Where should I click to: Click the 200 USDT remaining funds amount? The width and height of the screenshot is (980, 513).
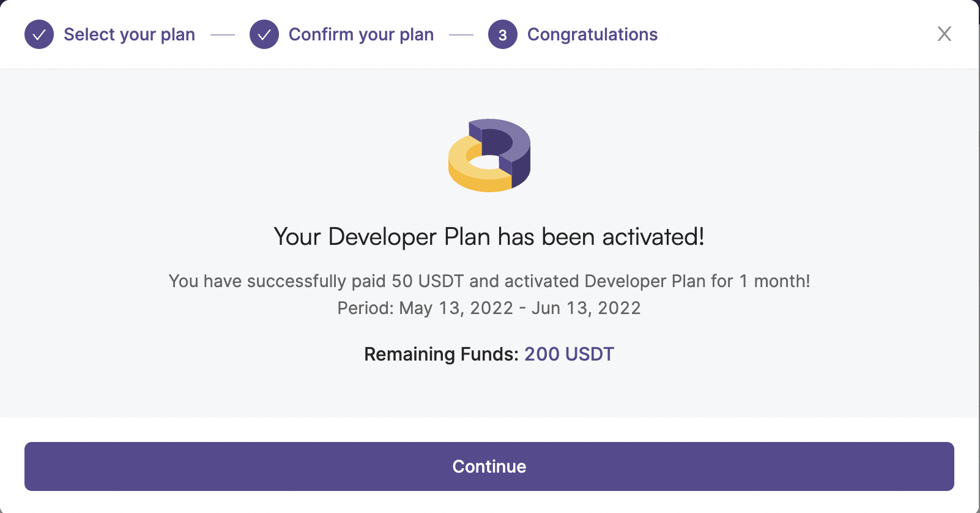tap(569, 354)
